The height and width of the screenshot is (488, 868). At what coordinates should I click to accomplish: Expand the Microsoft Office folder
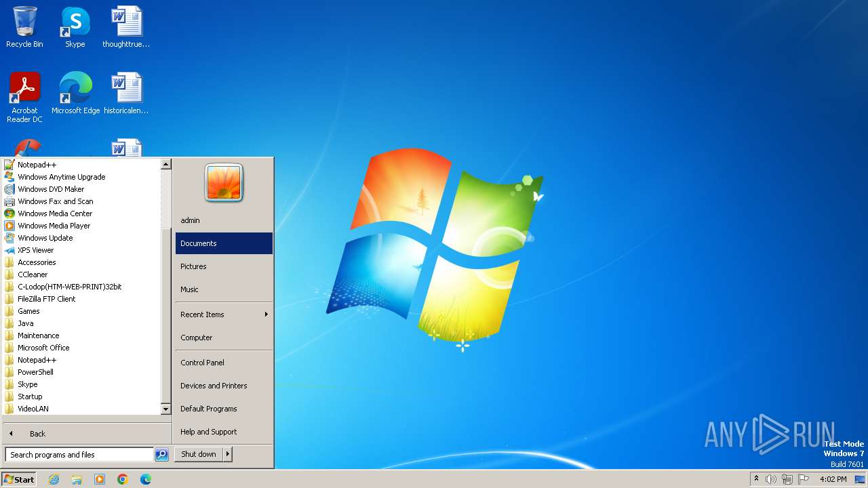coord(43,348)
